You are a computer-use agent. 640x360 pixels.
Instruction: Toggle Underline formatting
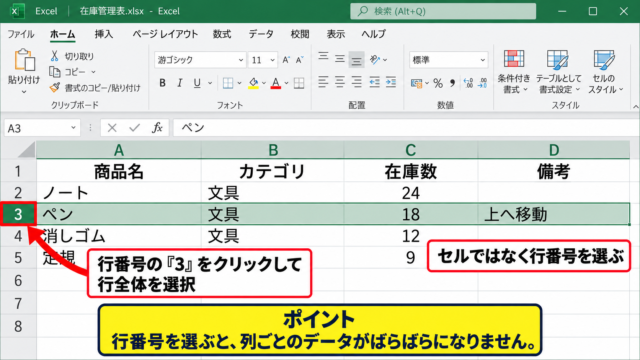tap(197, 83)
